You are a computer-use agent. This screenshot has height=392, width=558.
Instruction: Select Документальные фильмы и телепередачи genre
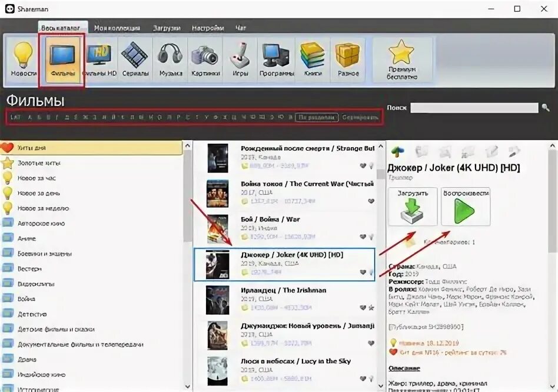click(81, 344)
